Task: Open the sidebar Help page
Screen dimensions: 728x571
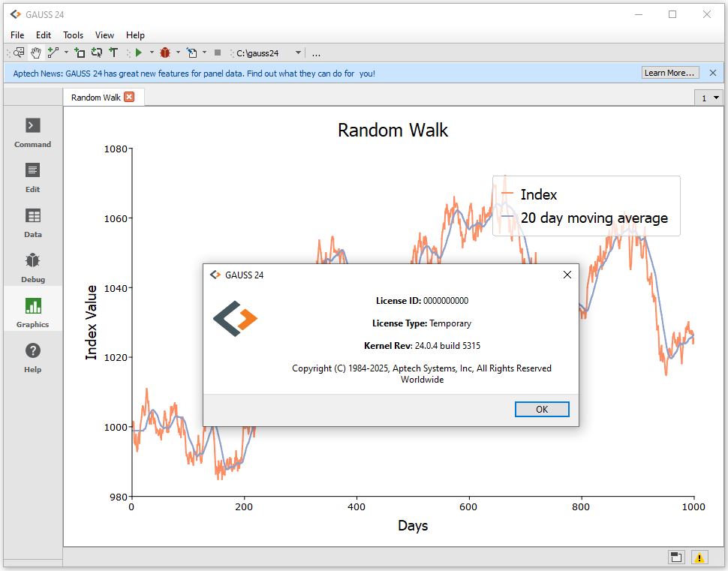Action: (33, 358)
